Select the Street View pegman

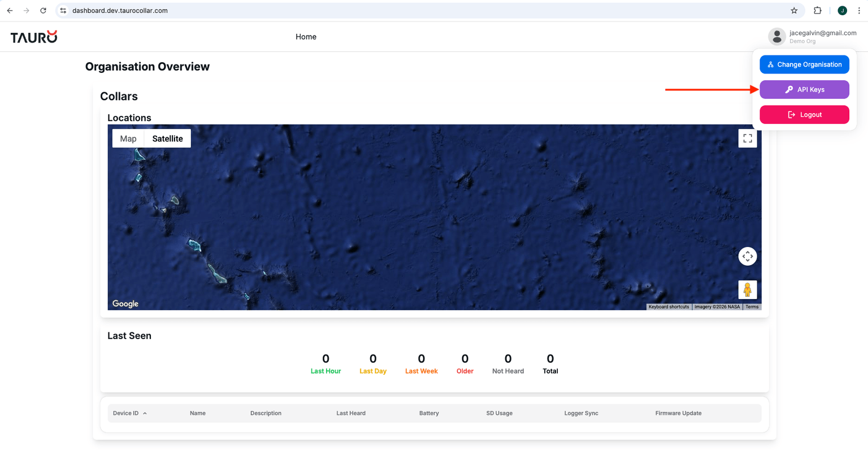click(747, 289)
